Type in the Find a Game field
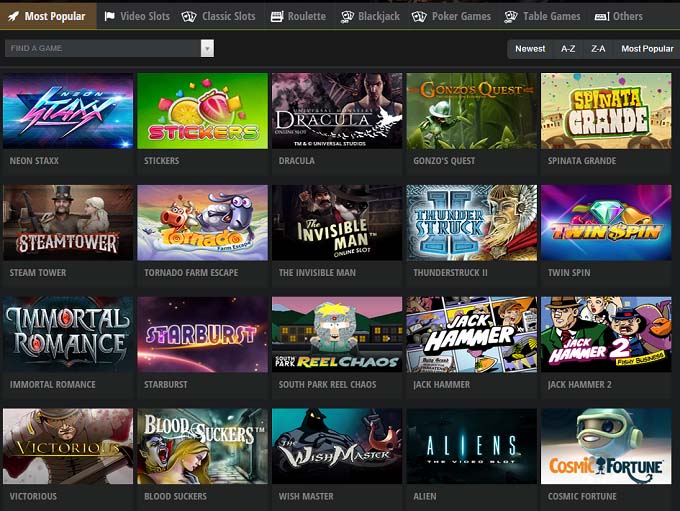 pyautogui.click(x=100, y=48)
